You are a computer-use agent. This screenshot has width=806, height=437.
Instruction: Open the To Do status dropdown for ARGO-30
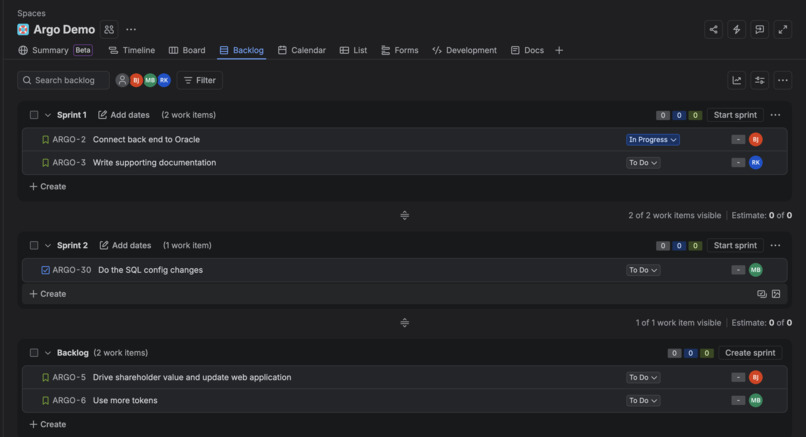643,270
